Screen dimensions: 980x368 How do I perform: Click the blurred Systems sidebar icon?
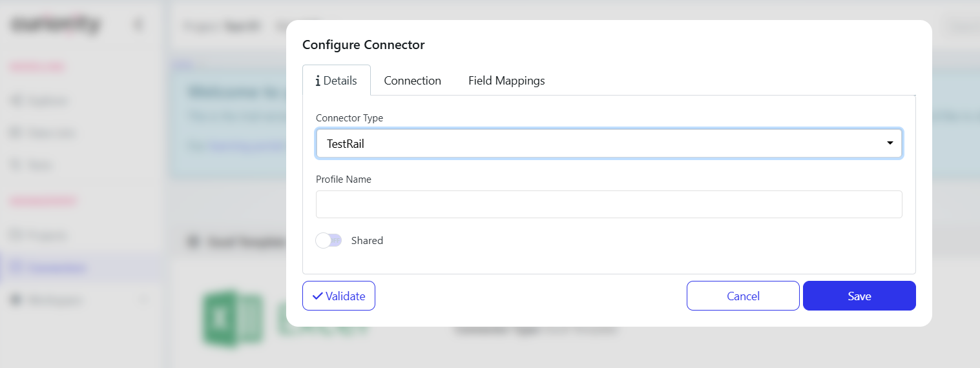point(16,101)
